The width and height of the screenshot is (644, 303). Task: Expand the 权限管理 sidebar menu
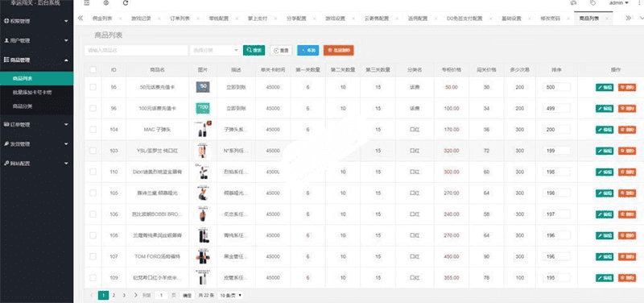36,21
